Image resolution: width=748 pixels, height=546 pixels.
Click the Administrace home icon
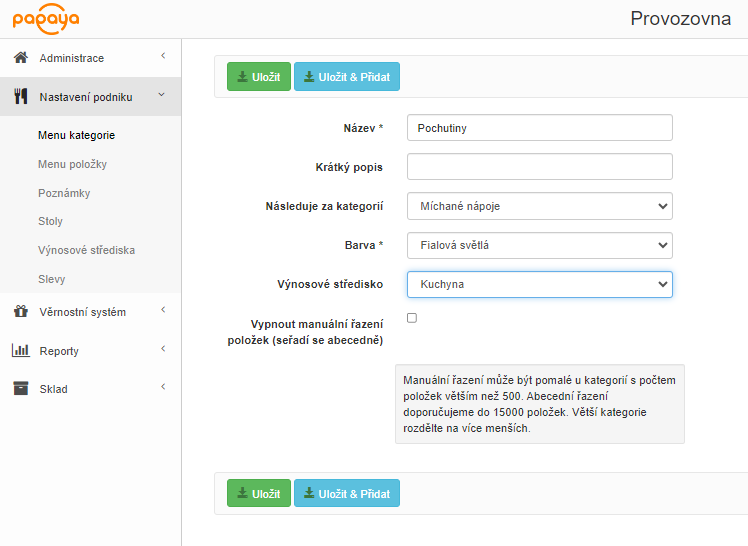coord(20,58)
